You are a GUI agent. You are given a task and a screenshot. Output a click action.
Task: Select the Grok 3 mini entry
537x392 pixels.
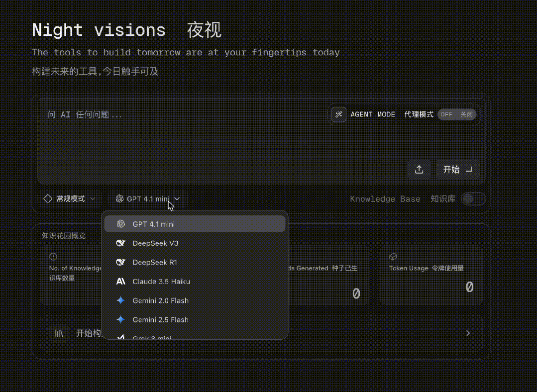tap(195, 335)
